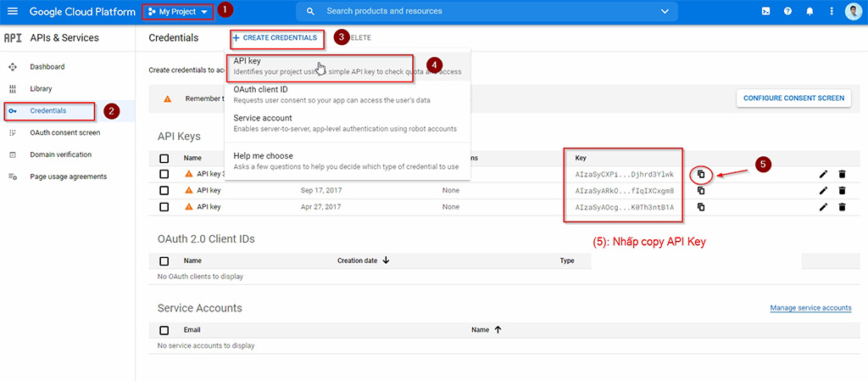
Task: Delete the Apr 27, 2017 API key
Action: coord(842,206)
